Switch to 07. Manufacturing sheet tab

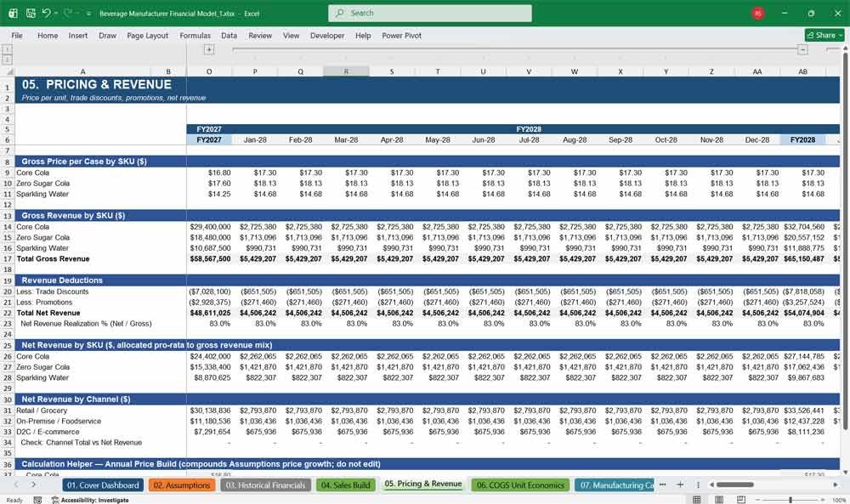pyautogui.click(x=616, y=485)
